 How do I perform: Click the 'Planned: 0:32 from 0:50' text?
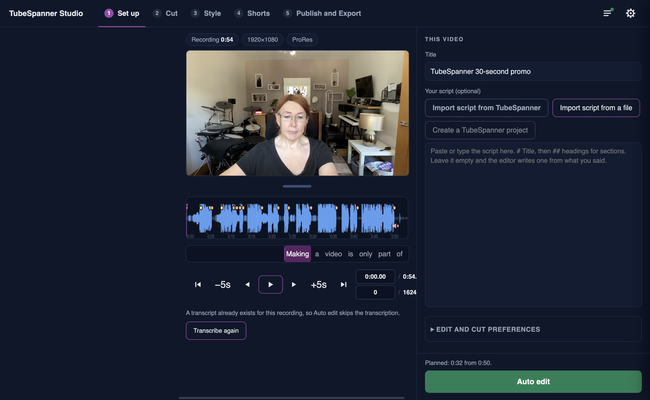[x=458, y=363]
